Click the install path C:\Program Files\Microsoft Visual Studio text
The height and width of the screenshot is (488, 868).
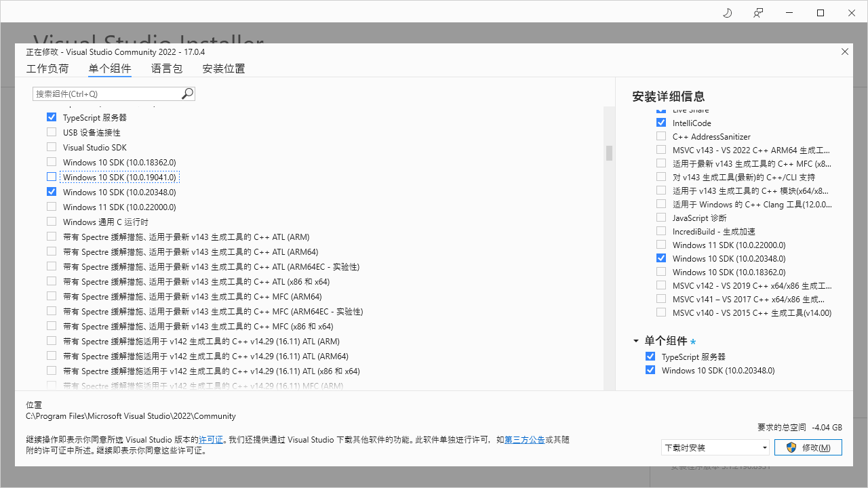coord(131,416)
